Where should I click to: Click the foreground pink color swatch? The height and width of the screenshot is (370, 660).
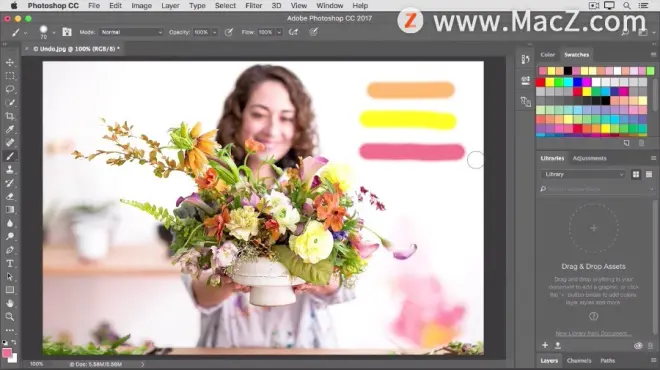coord(7,353)
